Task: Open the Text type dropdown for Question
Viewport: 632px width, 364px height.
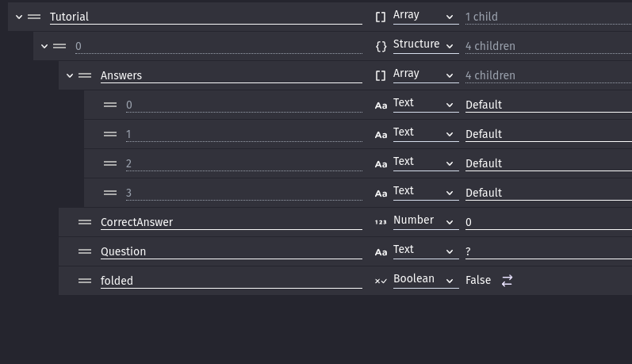Action: click(425, 251)
